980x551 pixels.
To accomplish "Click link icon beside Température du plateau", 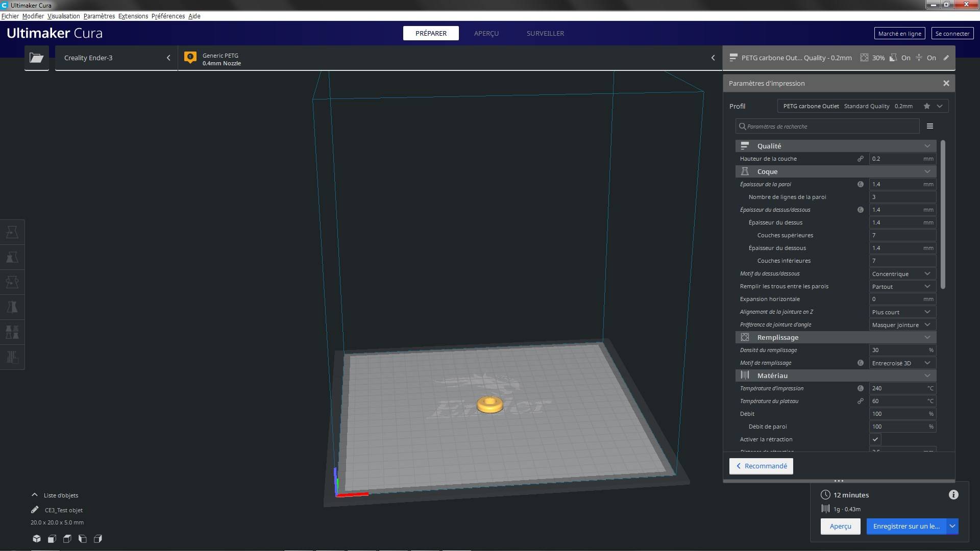I will click(861, 401).
